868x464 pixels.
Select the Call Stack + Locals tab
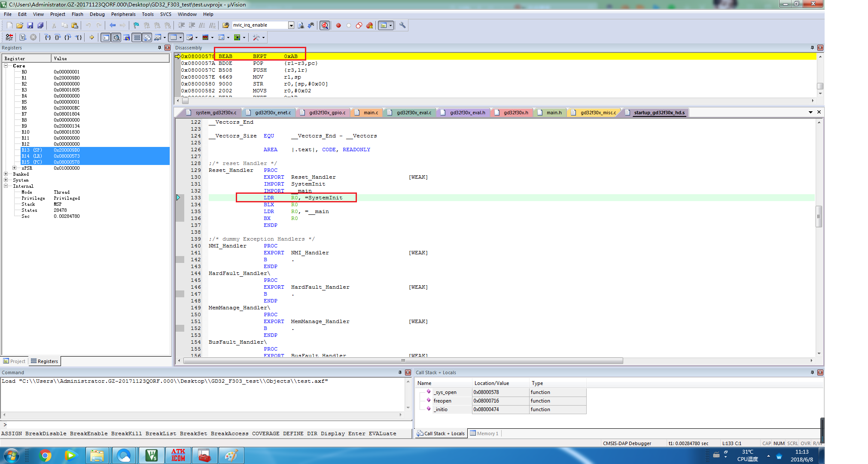point(441,433)
